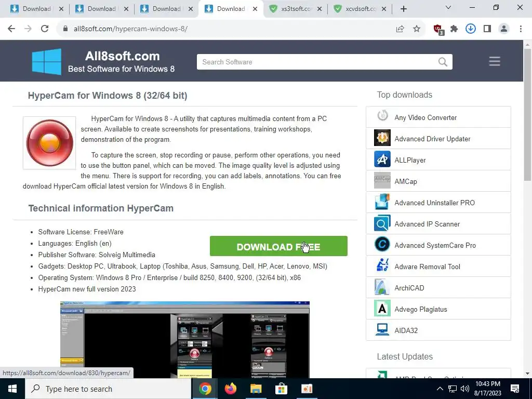Open the tab search chevron
Image resolution: width=532 pixels, height=399 pixels.
[x=448, y=7]
